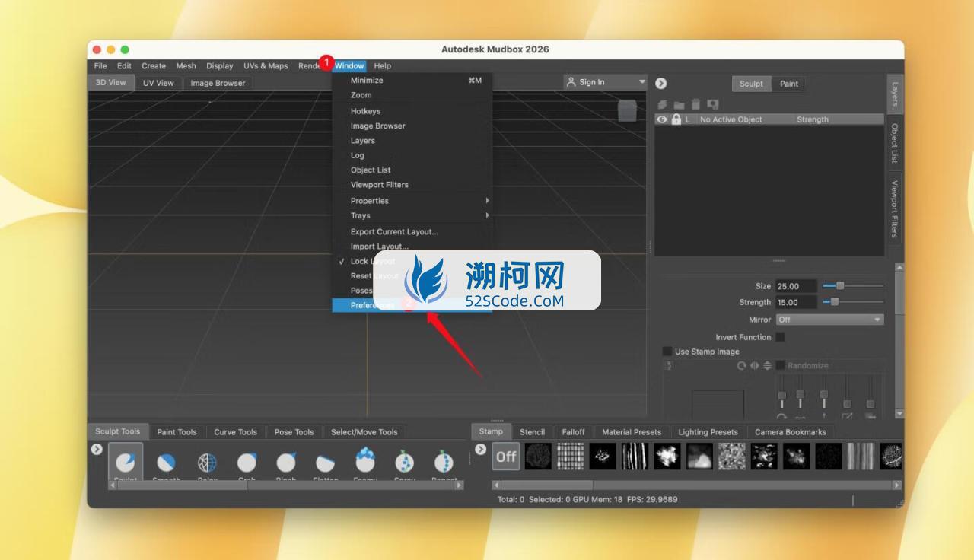
Task: Open the Stamp tray options arrow
Action: [x=480, y=449]
